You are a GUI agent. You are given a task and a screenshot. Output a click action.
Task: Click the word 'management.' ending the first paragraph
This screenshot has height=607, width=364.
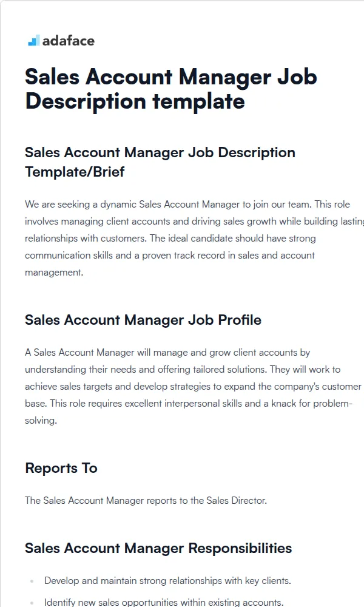[54, 273]
